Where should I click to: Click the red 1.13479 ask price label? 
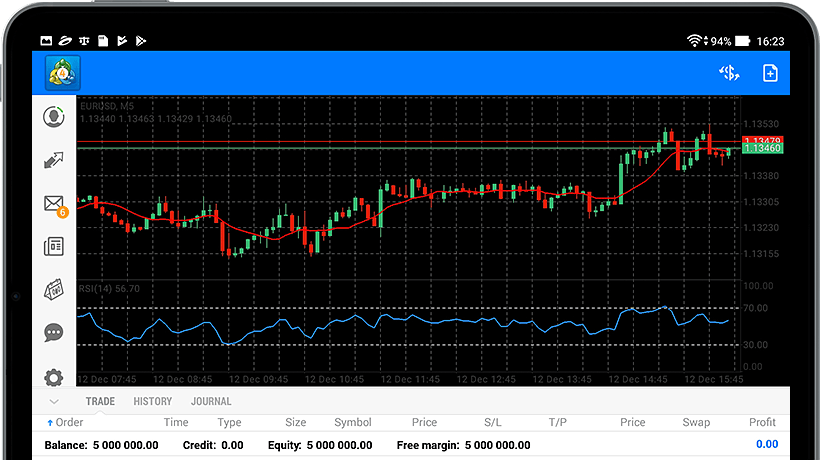coord(762,140)
